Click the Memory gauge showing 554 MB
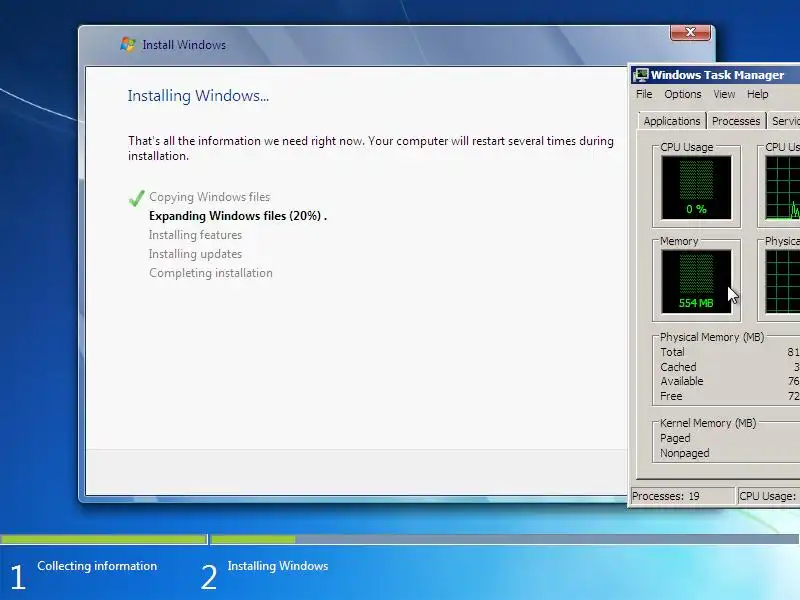Screen dimensions: 800x600 tap(696, 282)
